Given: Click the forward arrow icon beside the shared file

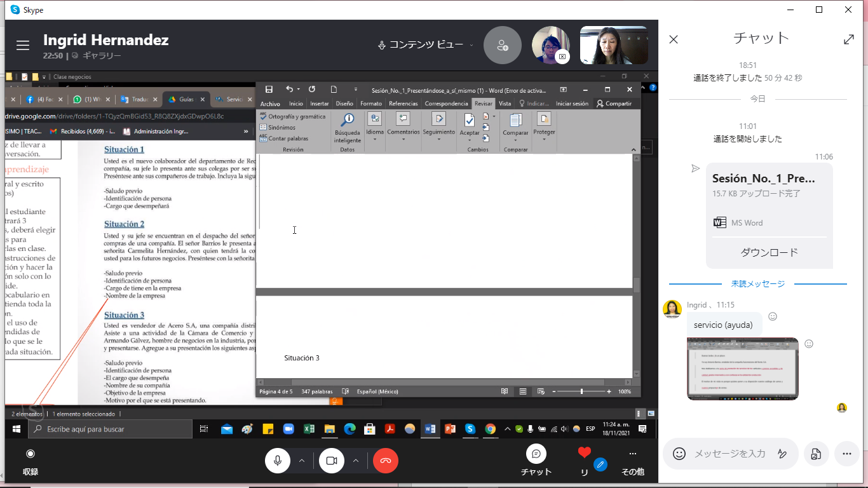Looking at the screenshot, I should pyautogui.click(x=695, y=168).
